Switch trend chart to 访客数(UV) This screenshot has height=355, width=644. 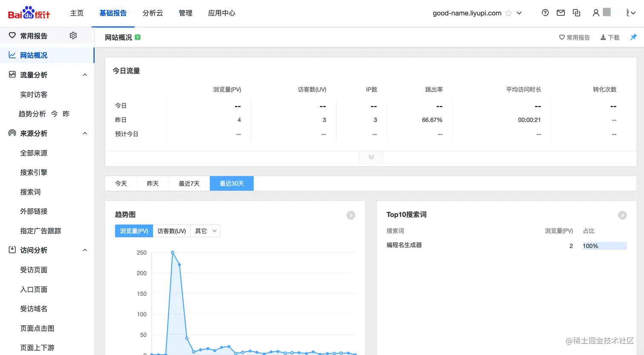(172, 231)
